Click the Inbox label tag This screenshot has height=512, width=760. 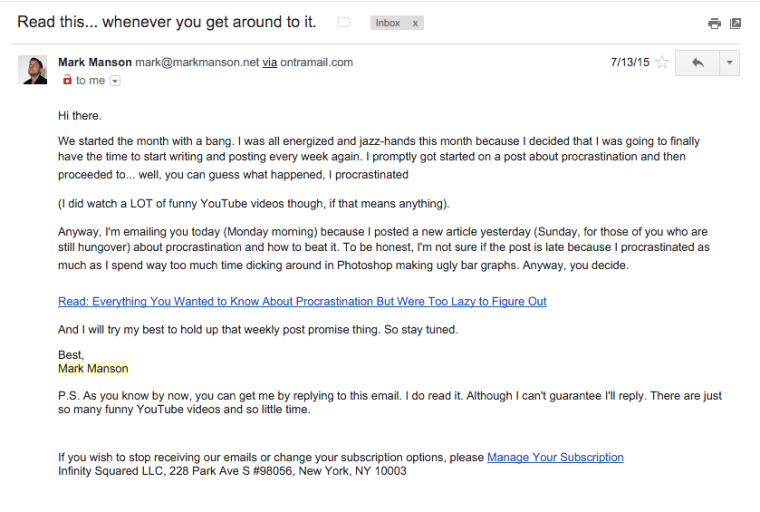(388, 23)
